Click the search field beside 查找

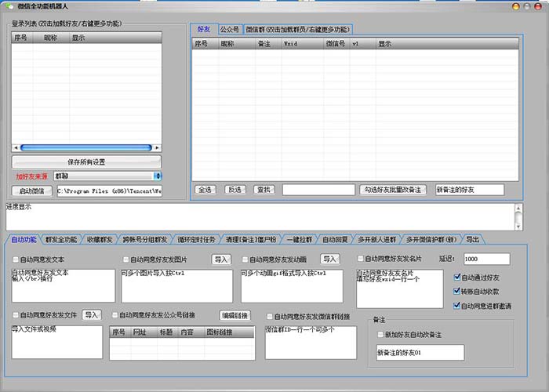click(319, 190)
